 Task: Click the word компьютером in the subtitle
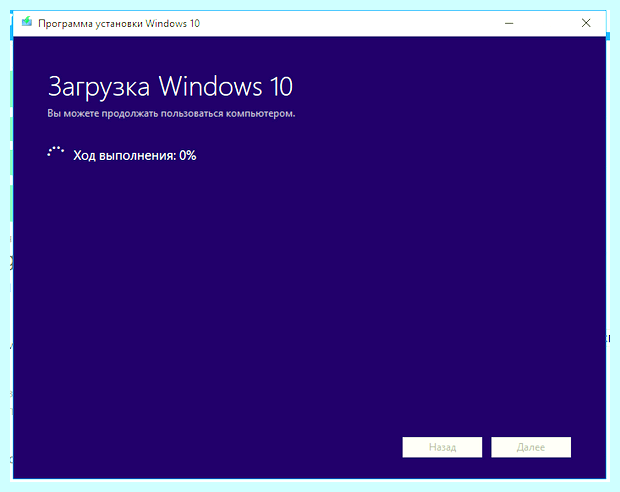pyautogui.click(x=261, y=114)
